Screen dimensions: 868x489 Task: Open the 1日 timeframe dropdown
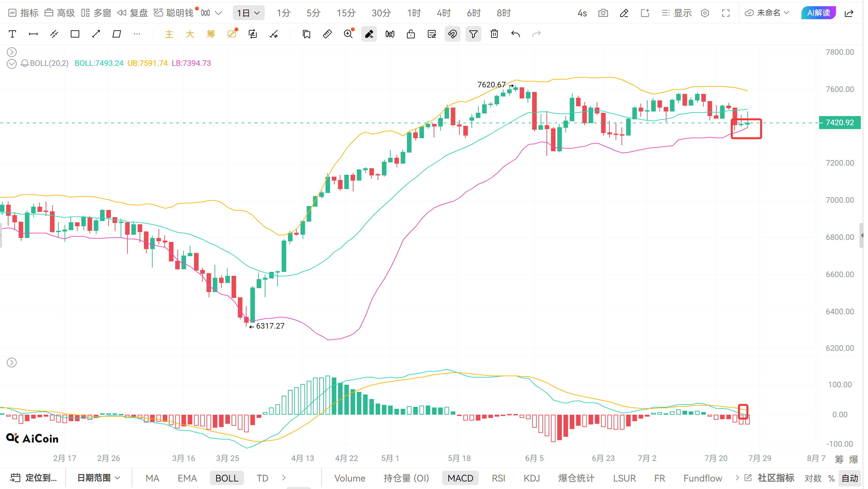(249, 13)
